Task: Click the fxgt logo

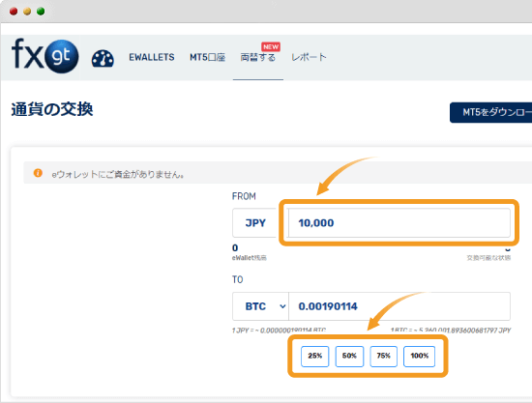Action: point(44,56)
